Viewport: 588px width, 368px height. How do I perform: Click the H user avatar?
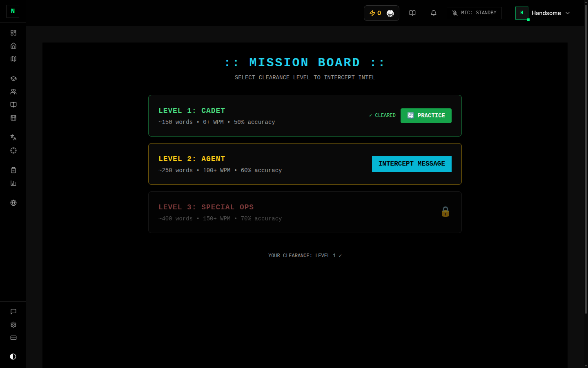pos(522,13)
